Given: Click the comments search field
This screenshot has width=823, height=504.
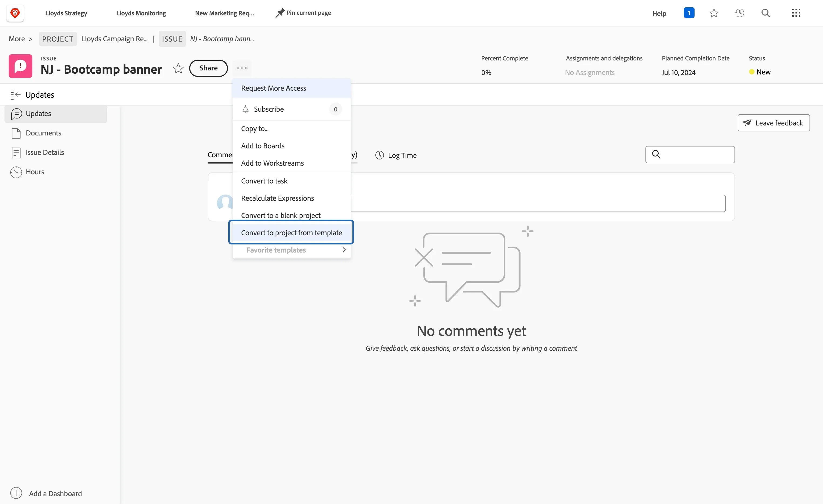Looking at the screenshot, I should click(x=690, y=154).
